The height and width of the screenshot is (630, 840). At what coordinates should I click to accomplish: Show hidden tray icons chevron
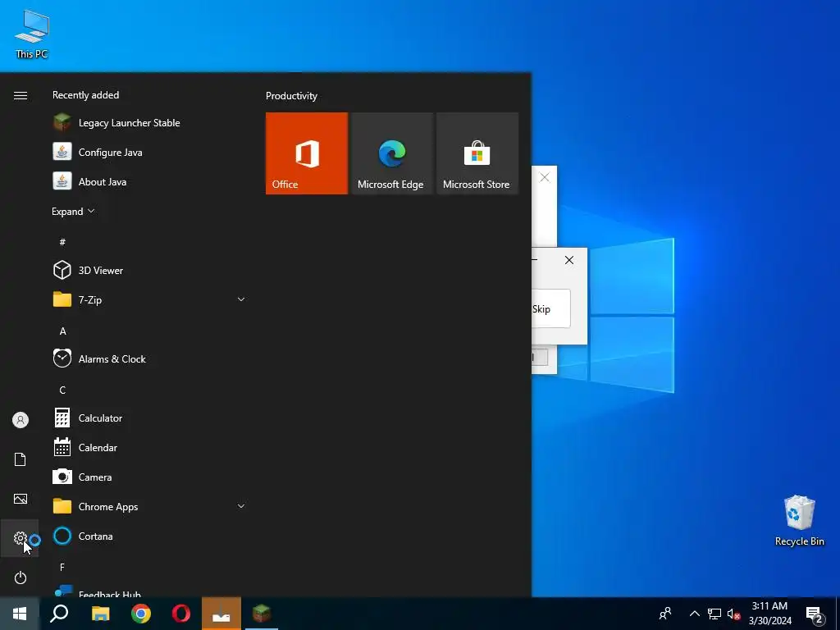694,614
